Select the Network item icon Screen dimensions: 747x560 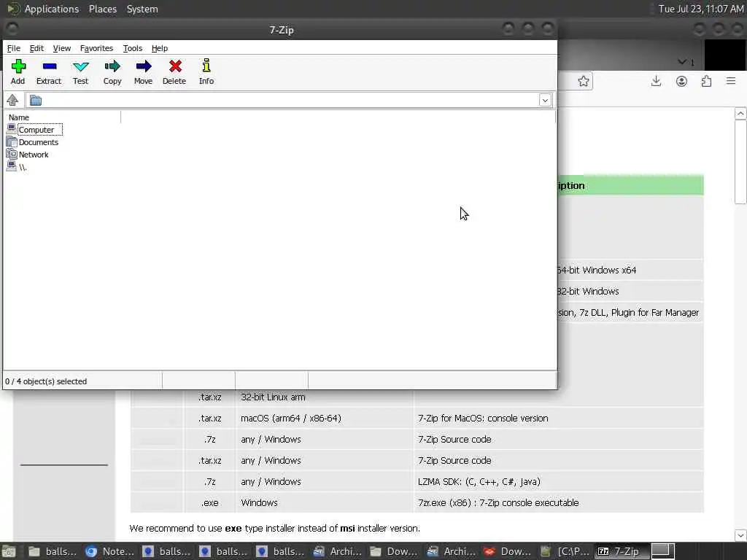(12, 155)
